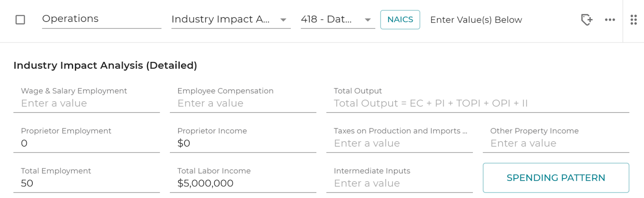Expand the Industry Impact Analysis dropdown
This screenshot has width=644, height=198.
click(231, 19)
